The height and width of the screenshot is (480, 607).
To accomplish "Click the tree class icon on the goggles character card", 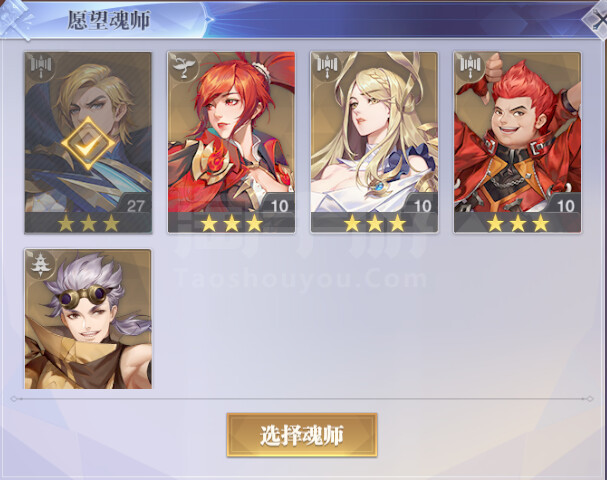I will pyautogui.click(x=41, y=265).
